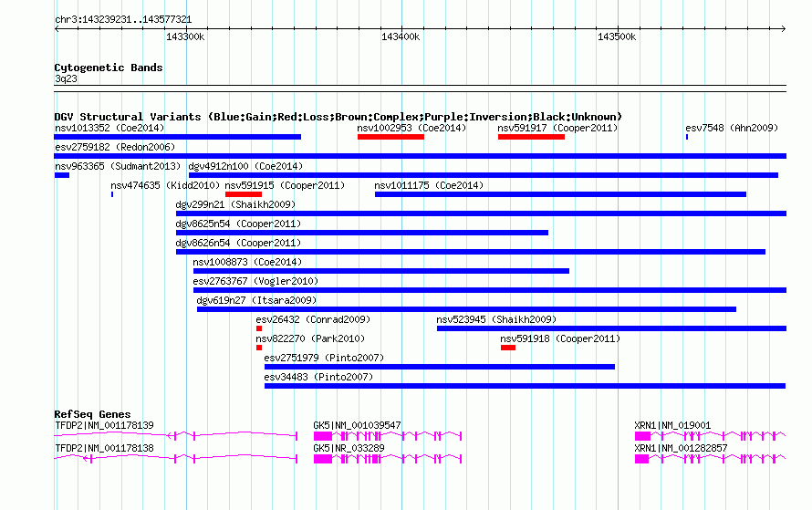Click the XRN1|NM_001282857 gene label

coord(681,448)
